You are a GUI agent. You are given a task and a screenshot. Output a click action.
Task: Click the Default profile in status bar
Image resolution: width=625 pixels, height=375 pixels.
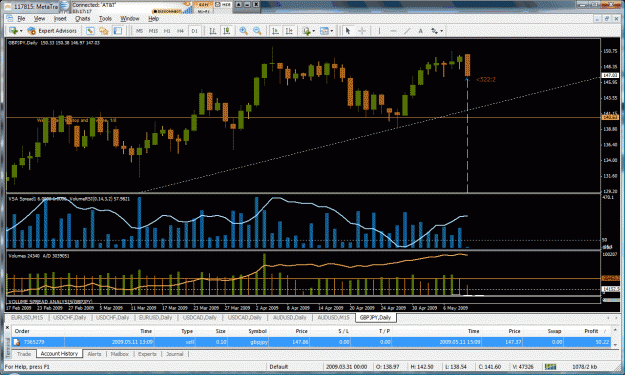click(x=279, y=367)
